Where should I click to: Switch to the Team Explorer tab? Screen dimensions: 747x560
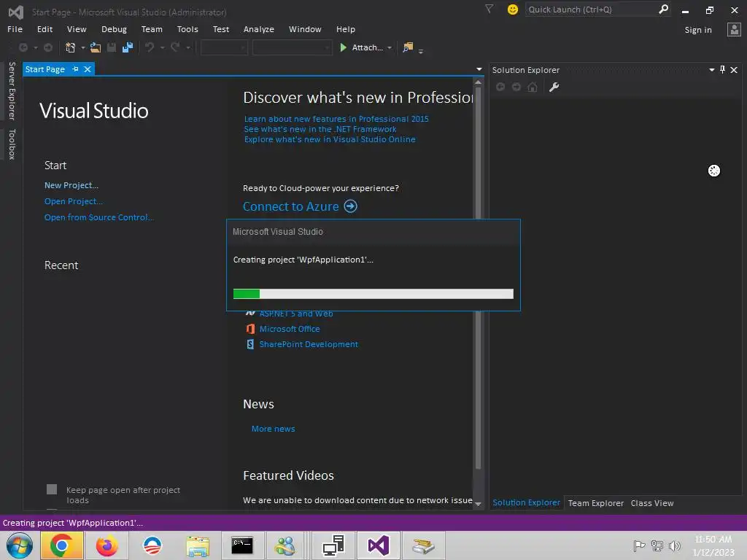[x=595, y=503]
